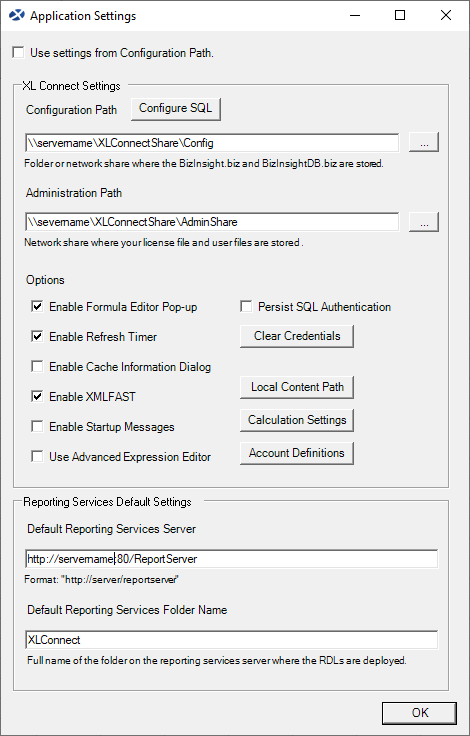Click the BizInsight.biz folder description text
This screenshot has height=736, width=470.
point(204,164)
